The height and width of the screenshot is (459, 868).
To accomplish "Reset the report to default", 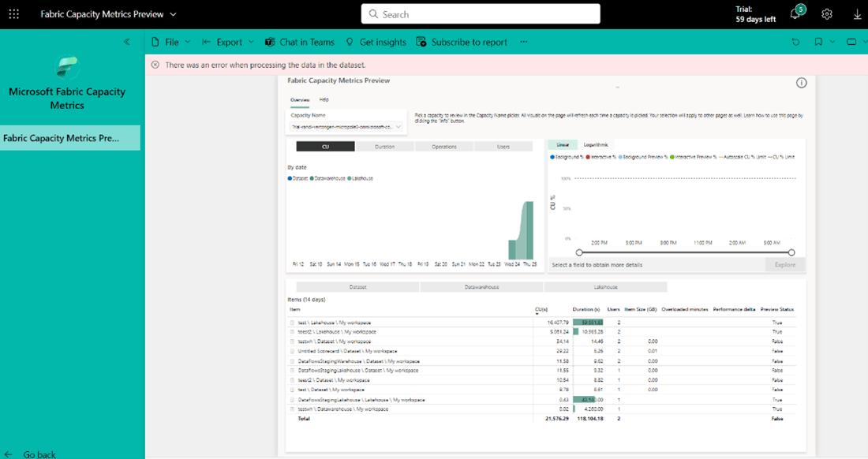I will pyautogui.click(x=795, y=42).
